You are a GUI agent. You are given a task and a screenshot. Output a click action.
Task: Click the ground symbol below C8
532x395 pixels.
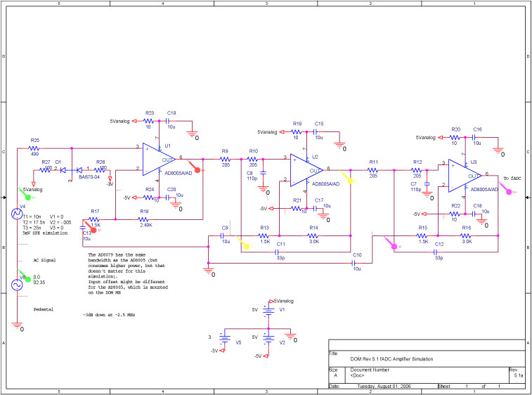coord(263,189)
